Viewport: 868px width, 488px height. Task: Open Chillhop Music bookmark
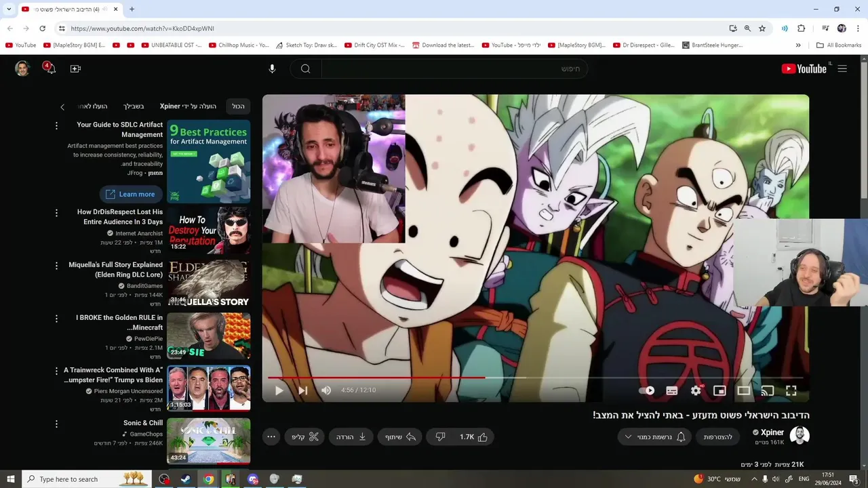click(239, 45)
